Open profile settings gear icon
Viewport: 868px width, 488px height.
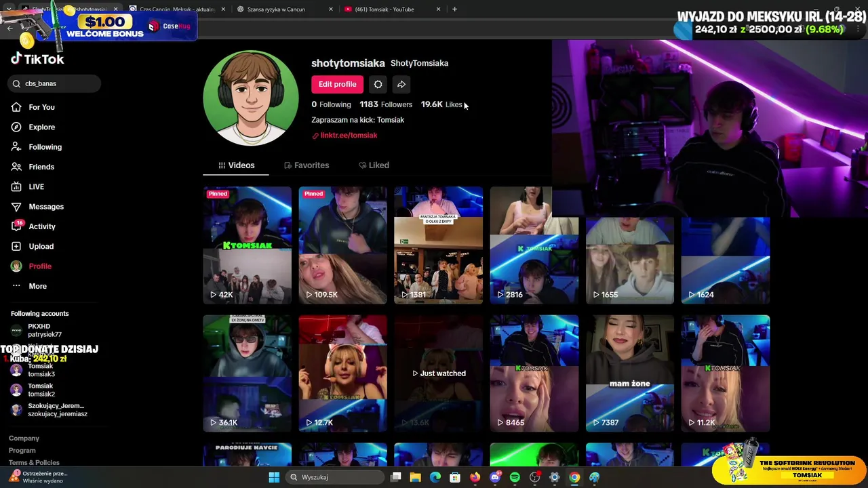[x=378, y=84]
